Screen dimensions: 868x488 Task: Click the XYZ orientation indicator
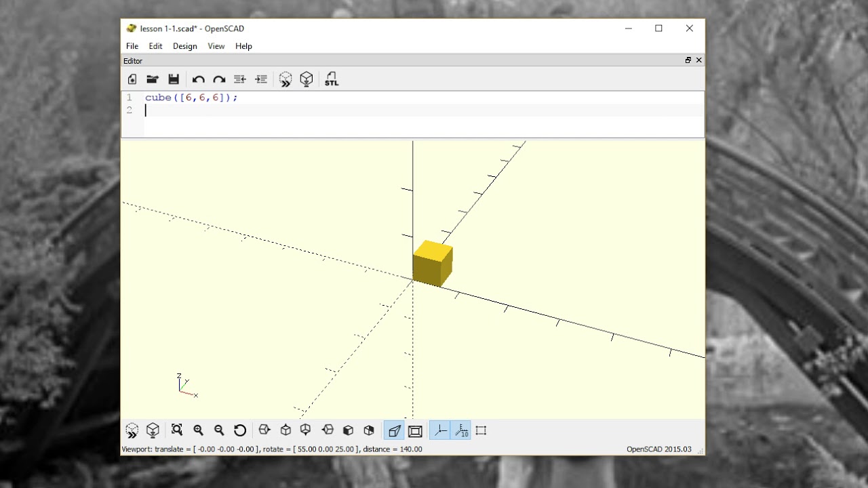186,386
